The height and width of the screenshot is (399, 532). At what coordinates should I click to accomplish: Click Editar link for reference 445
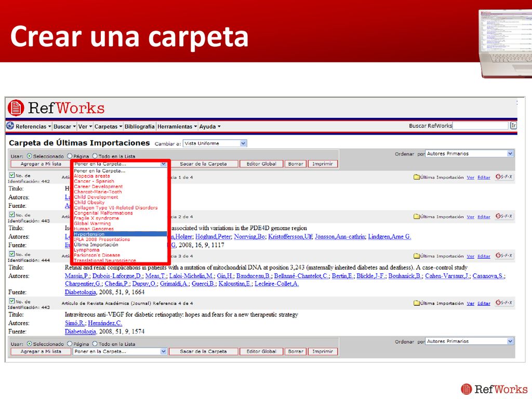point(484,217)
